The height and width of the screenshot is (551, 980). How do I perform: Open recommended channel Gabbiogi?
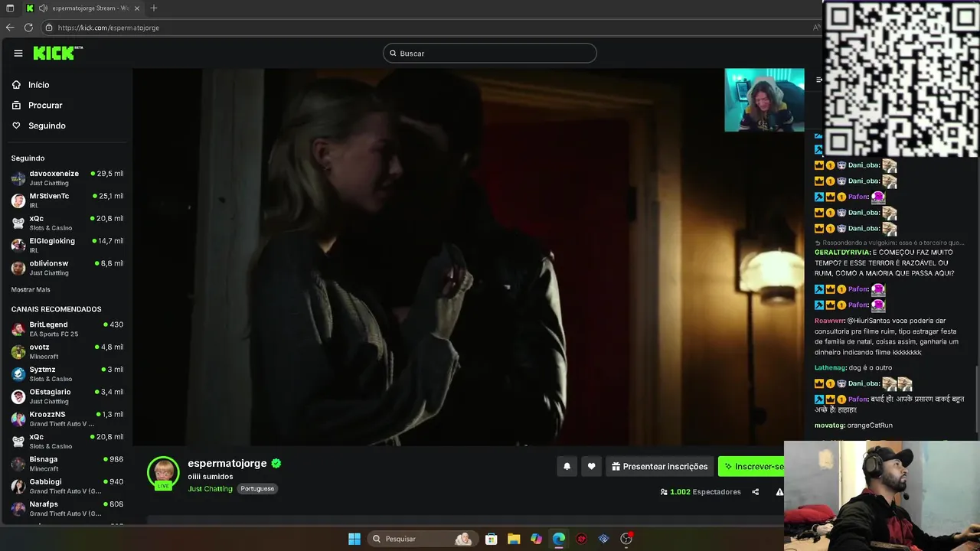point(67,486)
